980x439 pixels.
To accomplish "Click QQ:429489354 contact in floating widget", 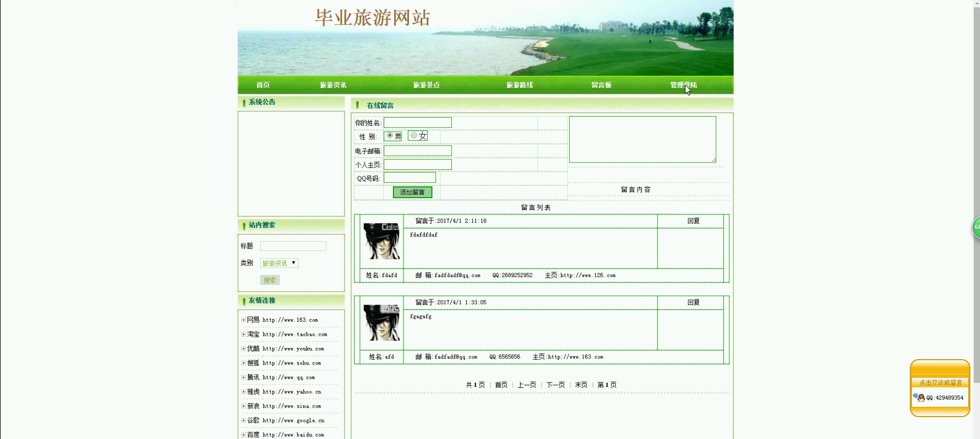I will pyautogui.click(x=945, y=398).
